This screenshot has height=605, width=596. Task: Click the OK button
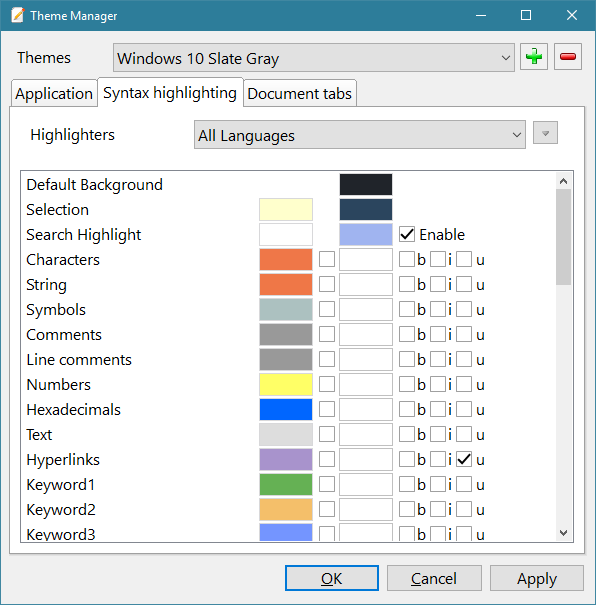click(332, 578)
